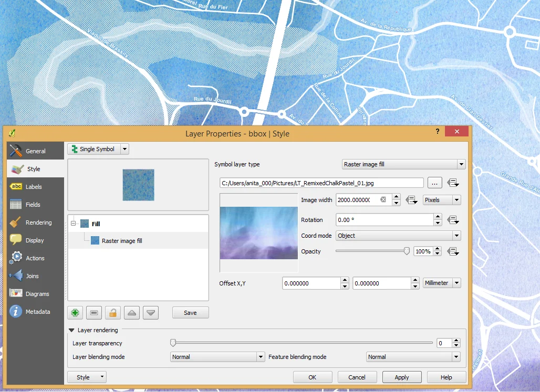The height and width of the screenshot is (392, 540).
Task: Collapse the Fill tree node
Action: click(73, 224)
